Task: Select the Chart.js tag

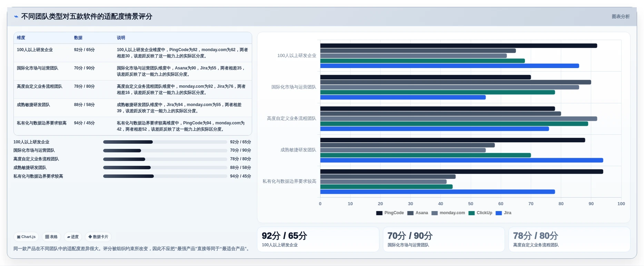Action: point(26,237)
